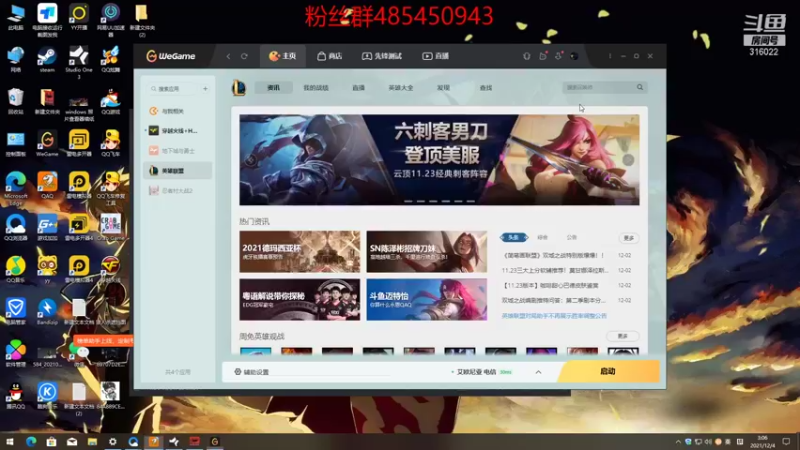Open the 11.23三大上分软辅推荐 headline
The width and height of the screenshot is (800, 450).
(x=555, y=270)
